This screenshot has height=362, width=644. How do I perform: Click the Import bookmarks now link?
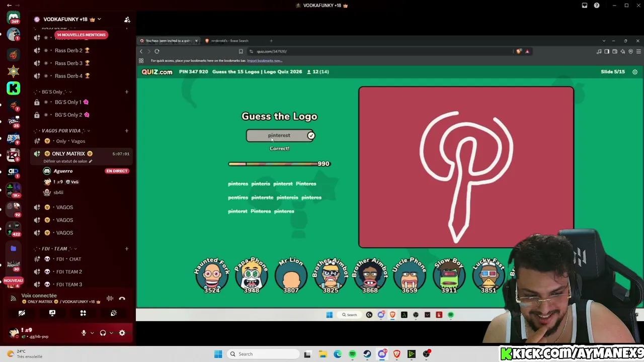[264, 61]
